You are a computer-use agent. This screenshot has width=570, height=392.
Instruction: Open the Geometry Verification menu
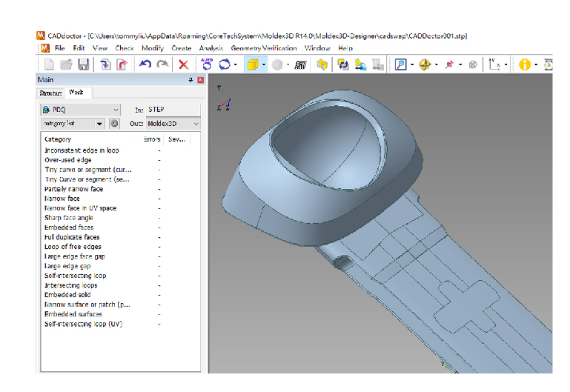pos(264,48)
